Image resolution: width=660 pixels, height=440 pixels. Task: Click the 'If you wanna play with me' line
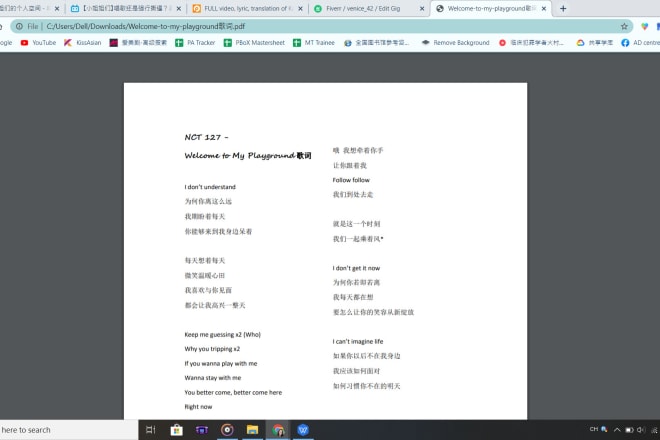coord(221,364)
